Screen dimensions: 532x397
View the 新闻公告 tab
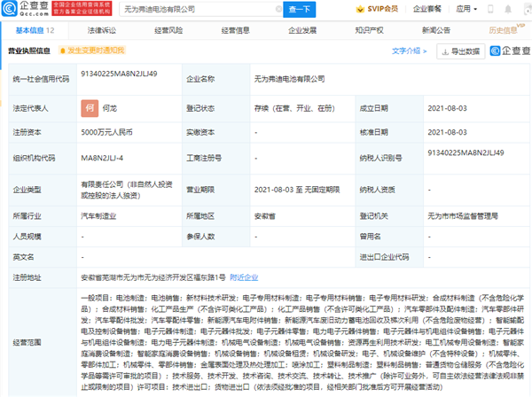point(434,30)
